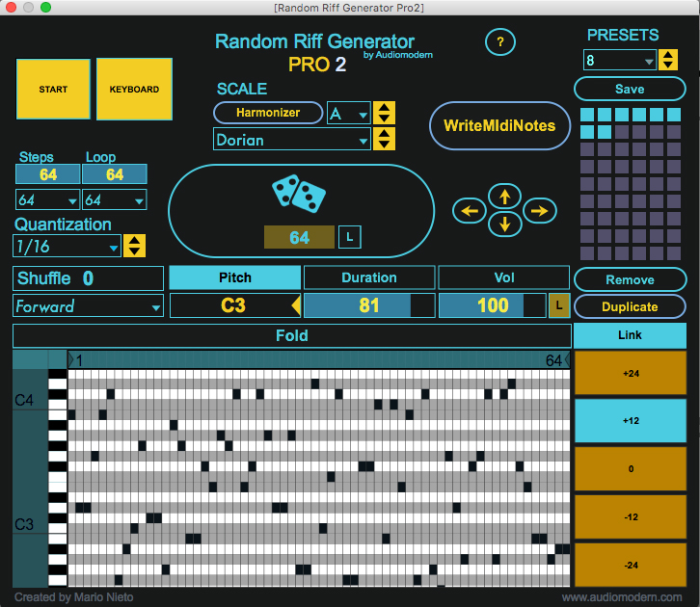Toggle the START button
The height and width of the screenshot is (607, 700).
click(53, 90)
